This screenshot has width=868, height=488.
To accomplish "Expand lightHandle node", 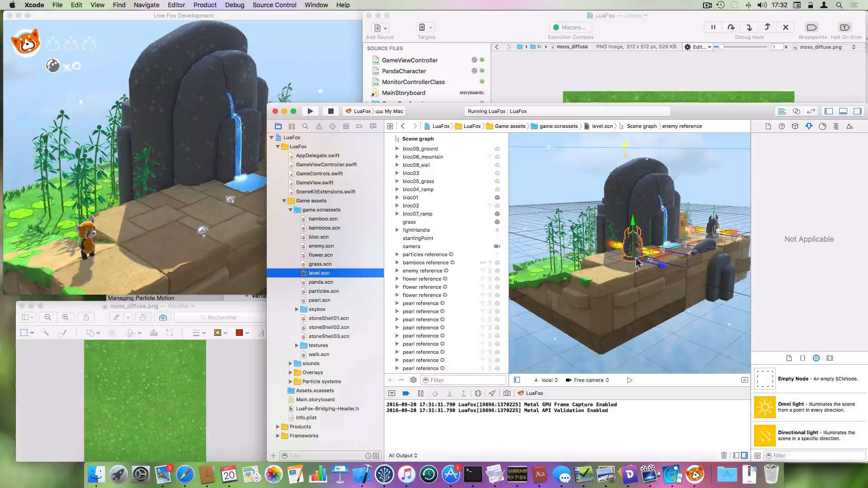I will coord(397,230).
